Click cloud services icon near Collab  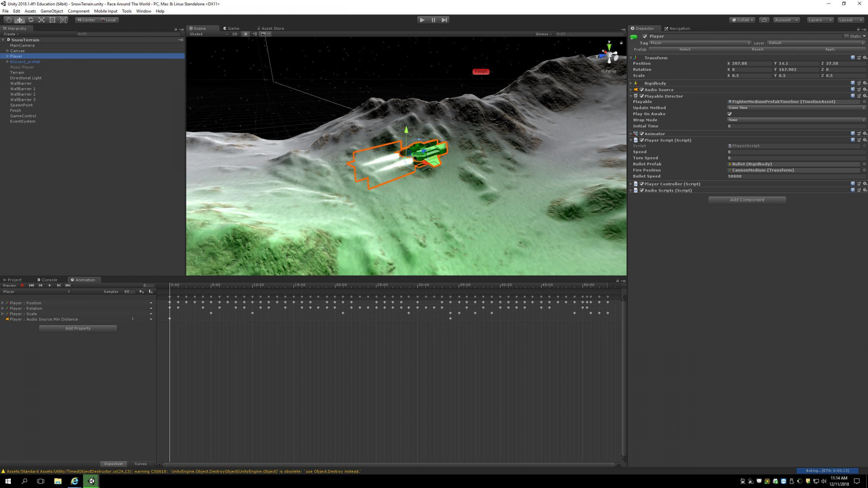click(x=764, y=20)
